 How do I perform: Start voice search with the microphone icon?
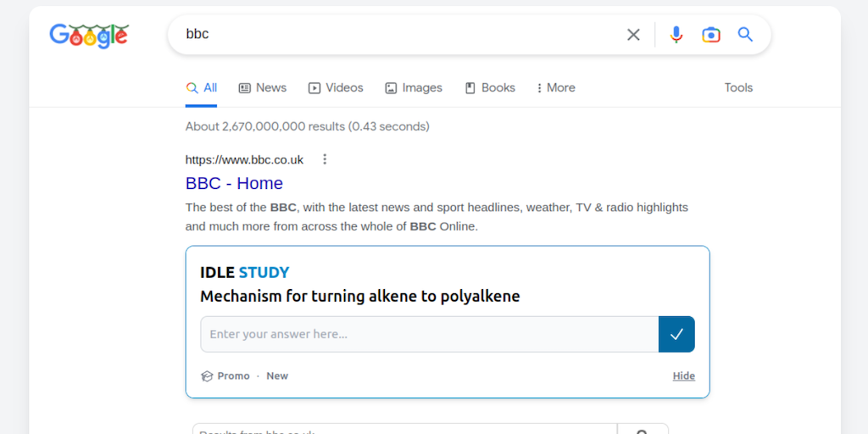point(676,35)
